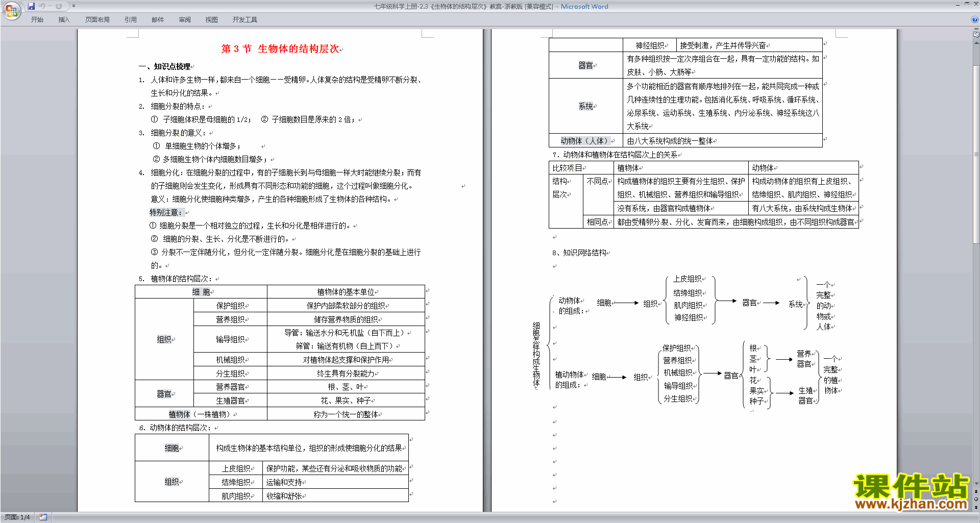Open the 引用 ribbon tab

(131, 20)
